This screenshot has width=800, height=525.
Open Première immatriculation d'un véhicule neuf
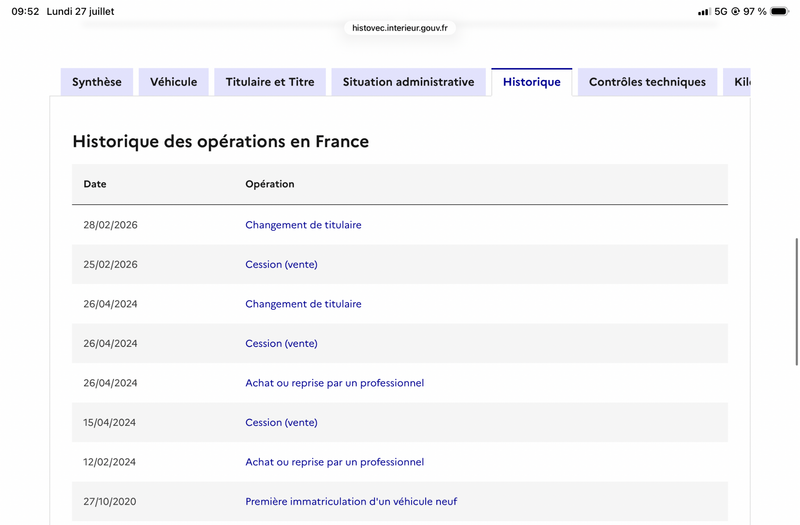351,502
